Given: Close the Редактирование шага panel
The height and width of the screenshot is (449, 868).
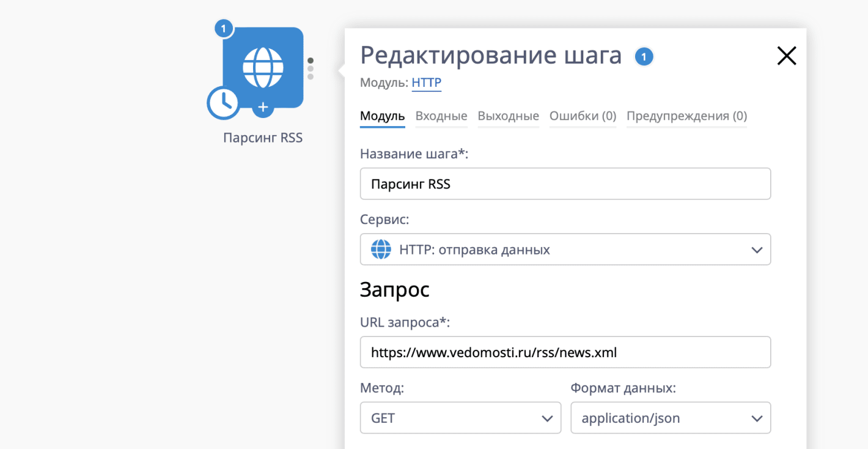Looking at the screenshot, I should (x=786, y=56).
